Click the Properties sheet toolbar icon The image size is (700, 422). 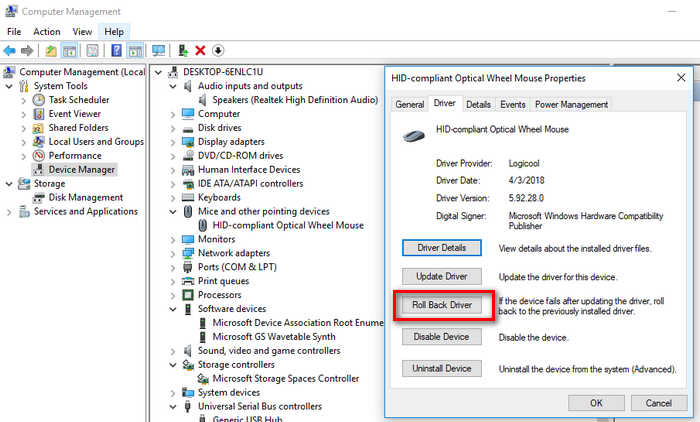point(92,50)
